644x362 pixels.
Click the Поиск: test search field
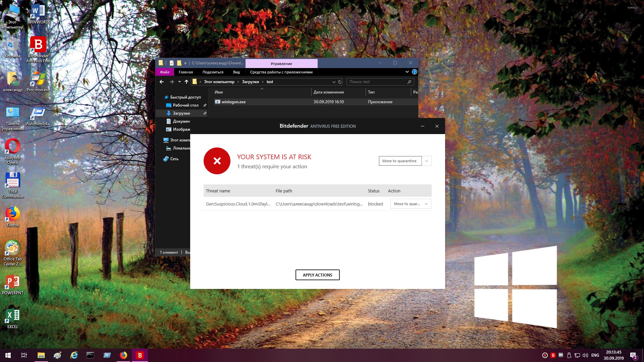377,82
